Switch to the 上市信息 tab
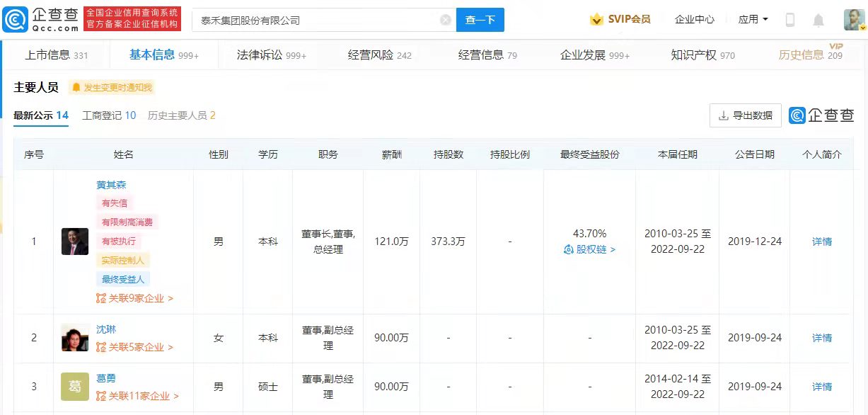Viewport: 868px width, 415px height. click(x=57, y=55)
